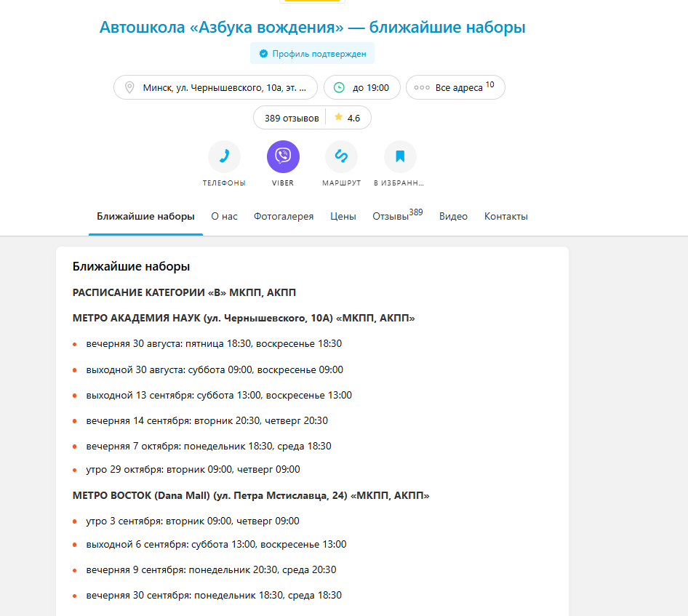
Task: Open the Отзывы tab
Action: pos(398,215)
